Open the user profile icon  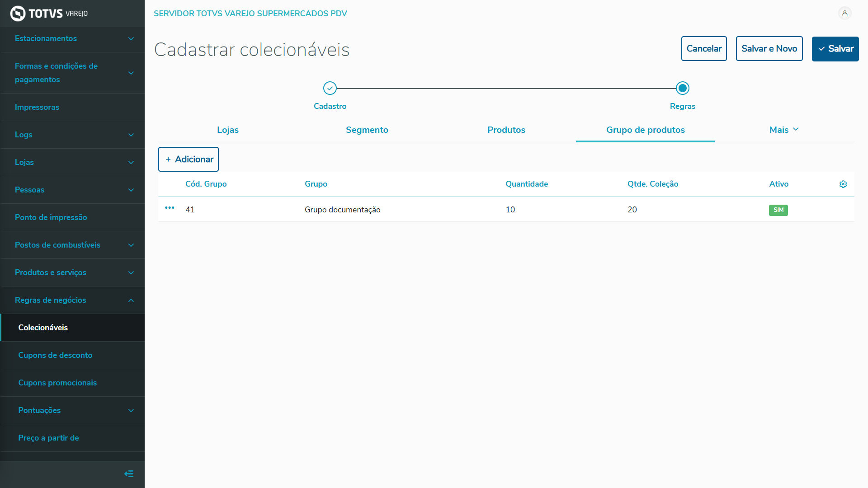(844, 13)
